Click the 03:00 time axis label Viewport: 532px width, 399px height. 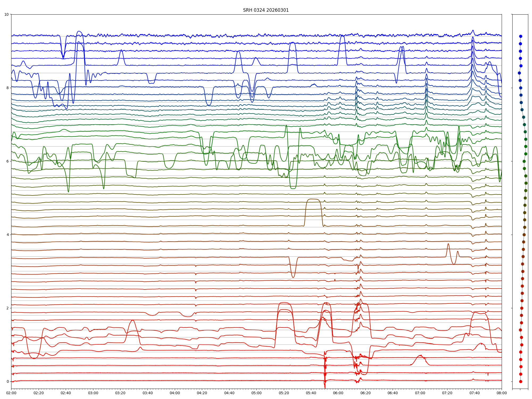93,393
